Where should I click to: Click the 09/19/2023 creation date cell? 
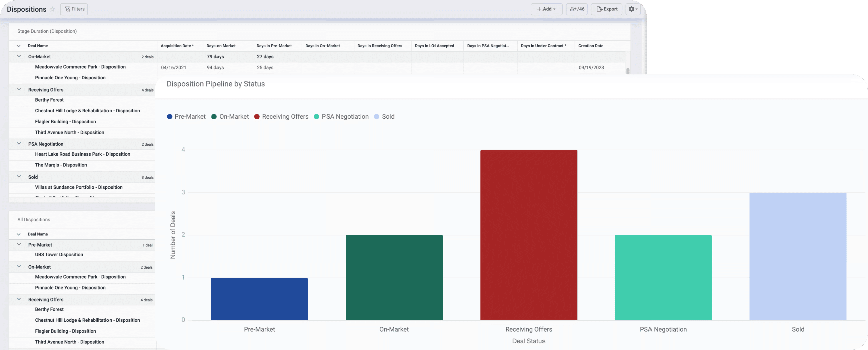point(591,68)
